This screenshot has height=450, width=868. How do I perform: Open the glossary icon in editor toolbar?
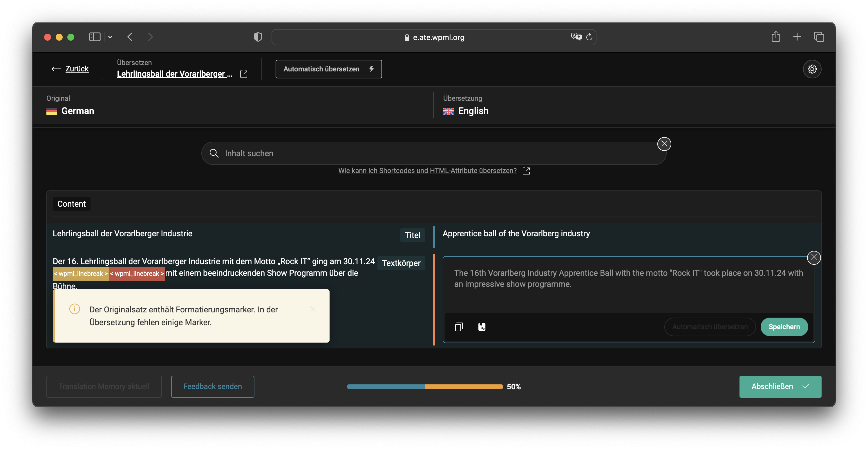point(482,327)
